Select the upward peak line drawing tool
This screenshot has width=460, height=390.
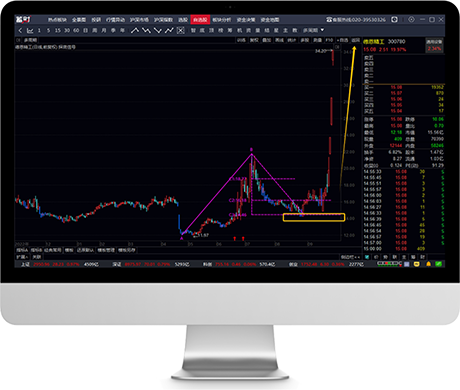[135, 31]
